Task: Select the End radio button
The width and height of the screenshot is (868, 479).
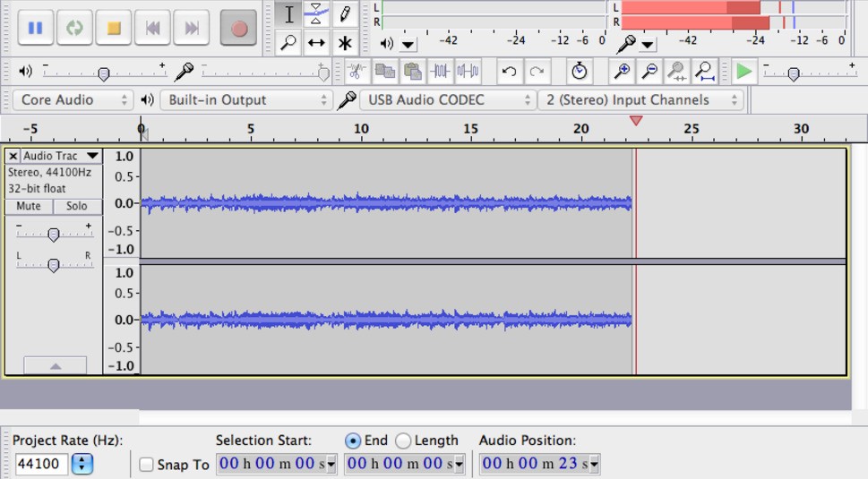Action: (353, 441)
